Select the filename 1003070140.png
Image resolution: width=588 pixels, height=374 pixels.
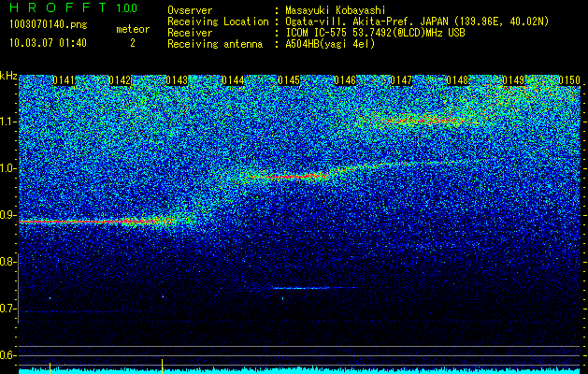pyautogui.click(x=49, y=24)
